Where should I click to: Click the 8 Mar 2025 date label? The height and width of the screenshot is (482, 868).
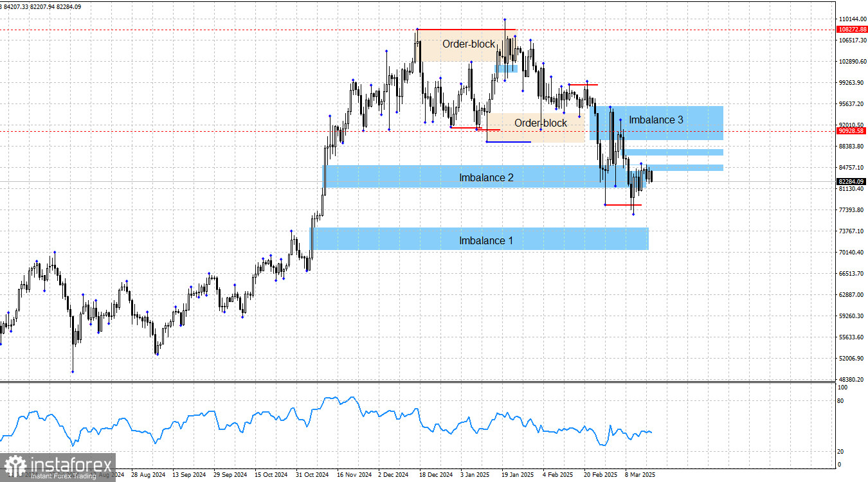pos(640,475)
